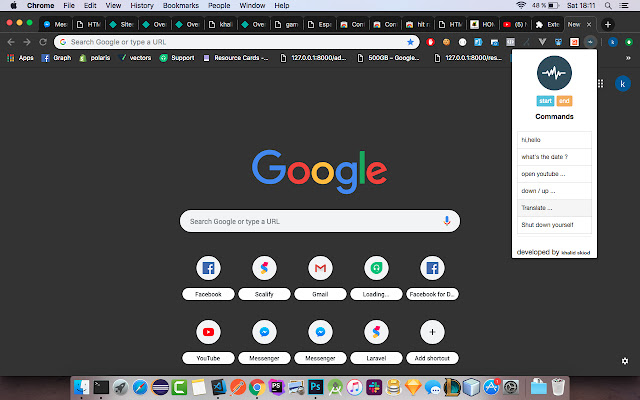Screen dimensions: 640x400
Task: Open the People menu
Action: pyautogui.click(x=219, y=6)
